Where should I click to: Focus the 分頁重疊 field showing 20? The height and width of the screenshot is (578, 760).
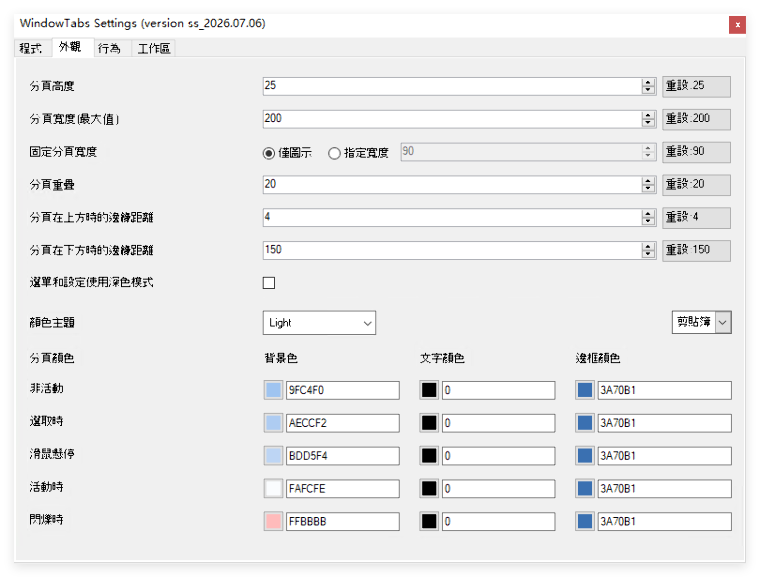[x=452, y=185]
